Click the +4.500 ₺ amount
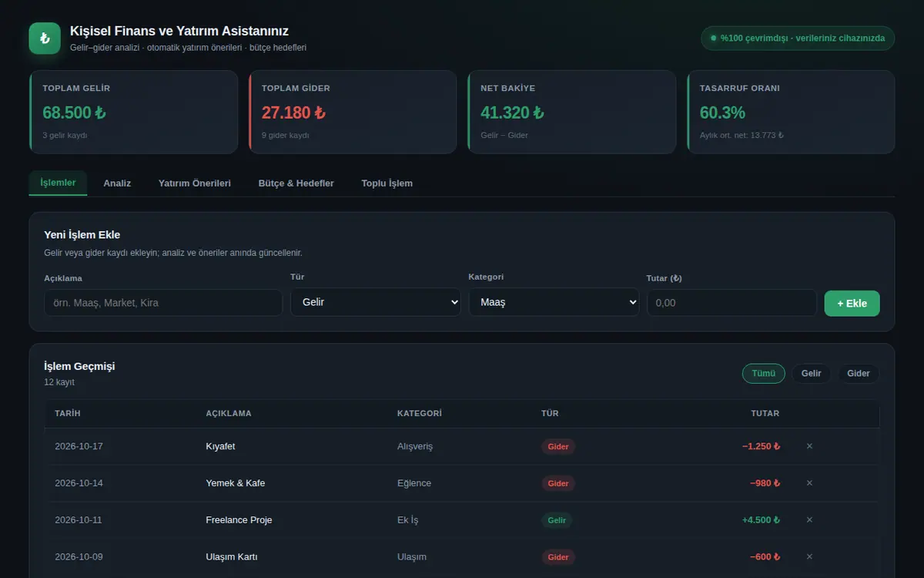Viewport: 924px width, 578px height. click(761, 520)
